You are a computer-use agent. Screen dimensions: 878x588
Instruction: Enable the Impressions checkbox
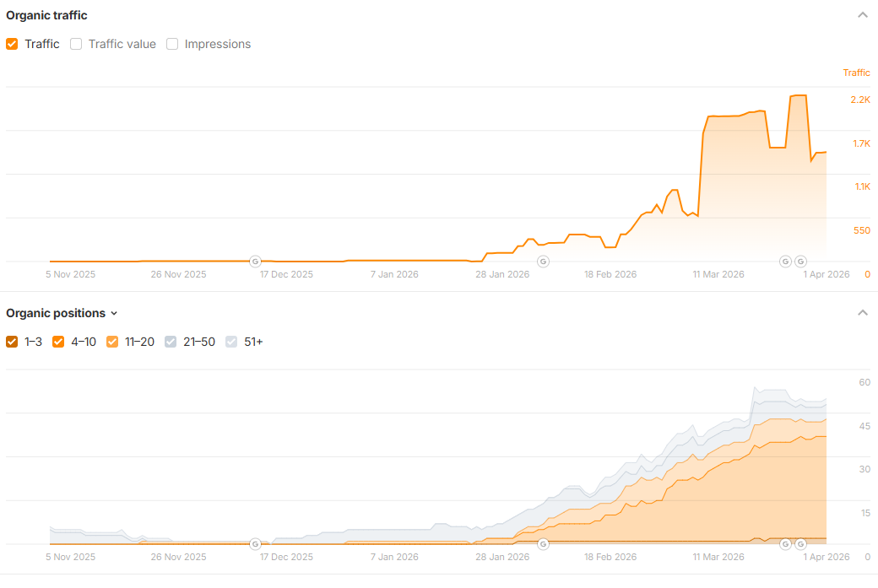(172, 44)
